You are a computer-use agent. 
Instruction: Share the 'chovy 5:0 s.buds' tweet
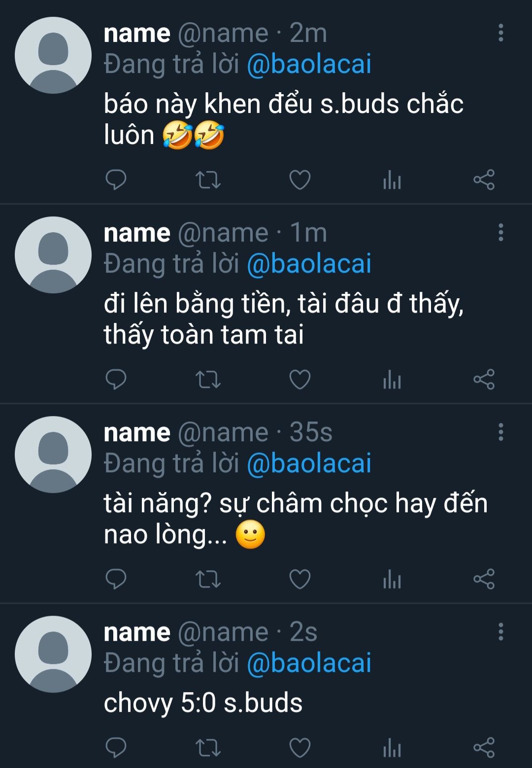click(484, 748)
